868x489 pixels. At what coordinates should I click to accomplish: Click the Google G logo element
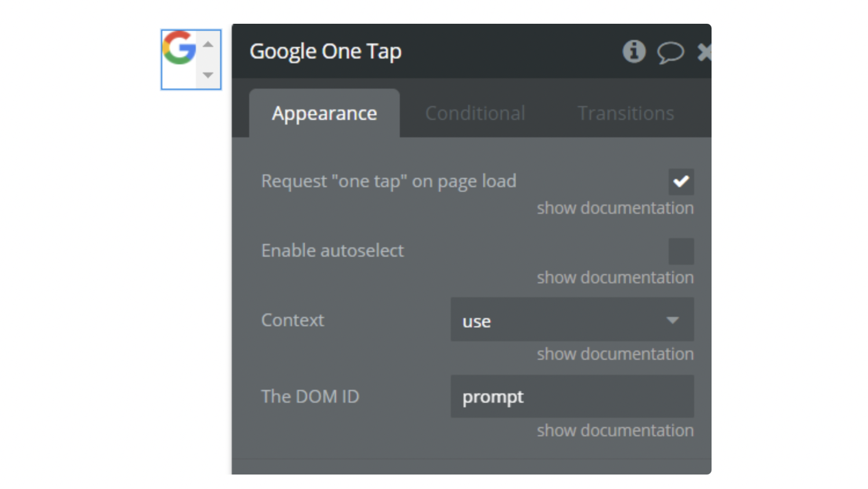point(179,48)
